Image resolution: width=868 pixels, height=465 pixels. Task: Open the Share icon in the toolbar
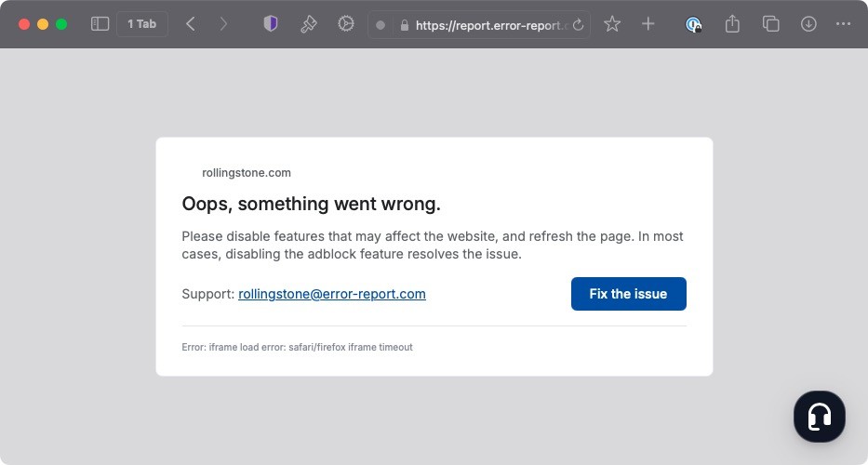pos(732,24)
